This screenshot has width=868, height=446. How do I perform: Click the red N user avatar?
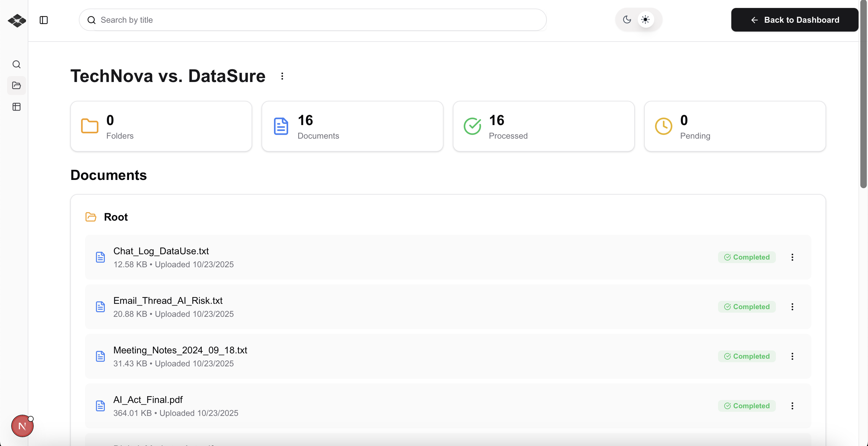(x=22, y=426)
